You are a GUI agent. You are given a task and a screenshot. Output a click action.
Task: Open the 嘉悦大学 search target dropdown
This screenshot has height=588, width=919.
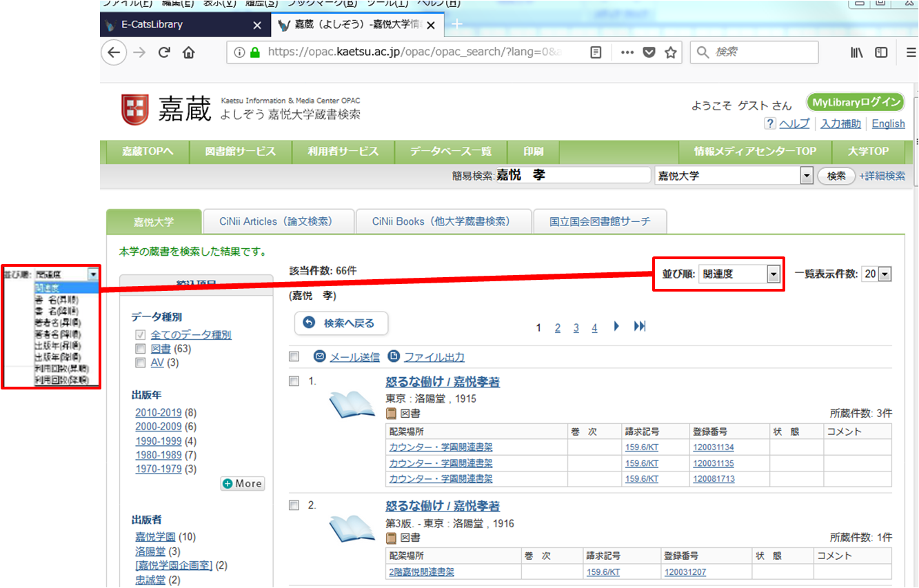734,176
